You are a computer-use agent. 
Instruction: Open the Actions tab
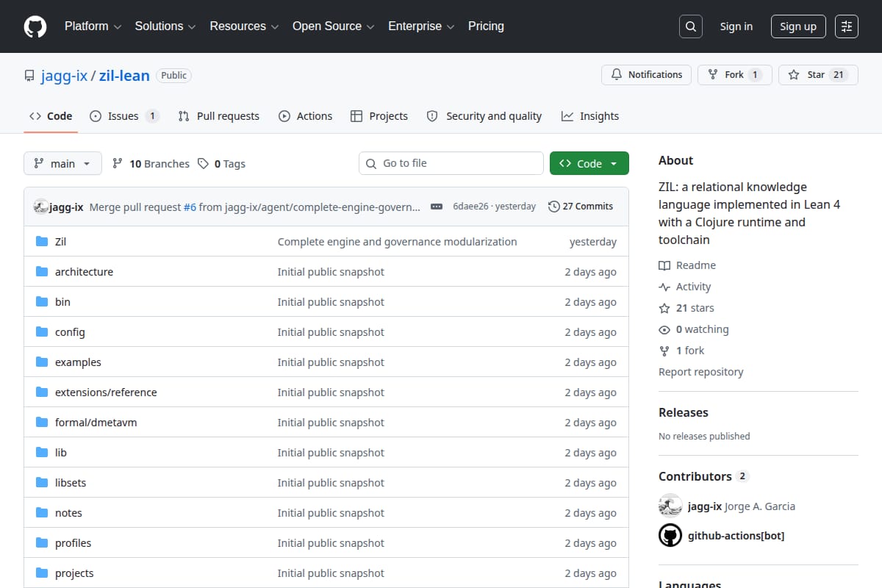coord(305,116)
